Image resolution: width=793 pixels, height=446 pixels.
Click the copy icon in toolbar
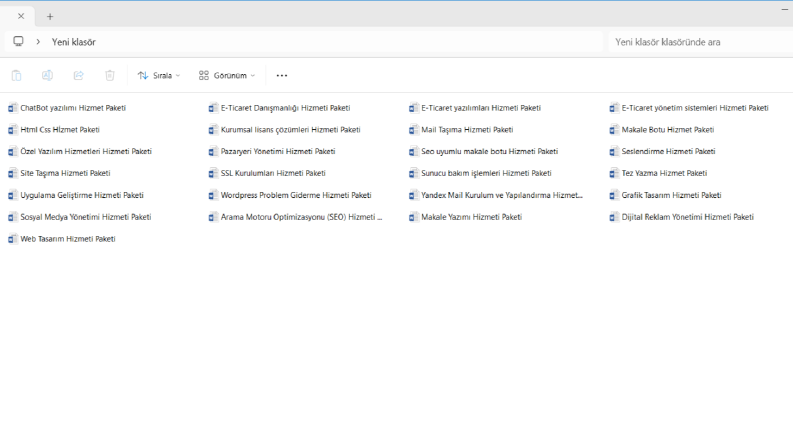(x=16, y=75)
